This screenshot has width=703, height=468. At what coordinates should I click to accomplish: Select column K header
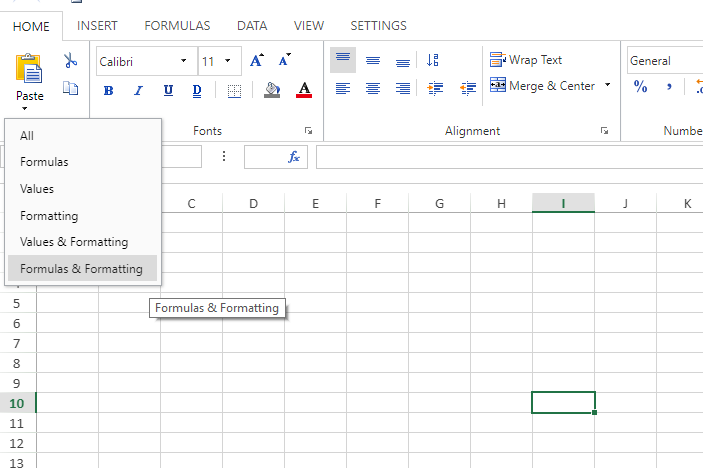(680, 204)
